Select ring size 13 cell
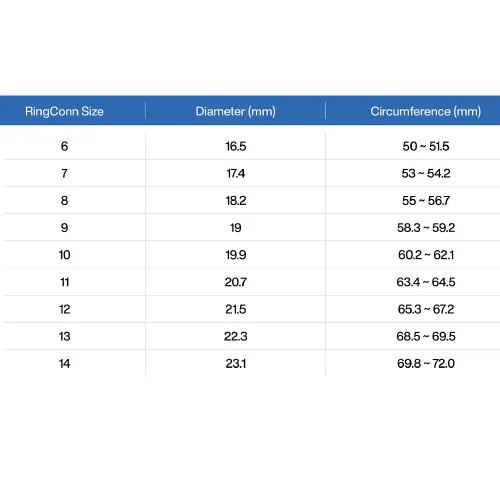This screenshot has height=500, width=500. [64, 336]
